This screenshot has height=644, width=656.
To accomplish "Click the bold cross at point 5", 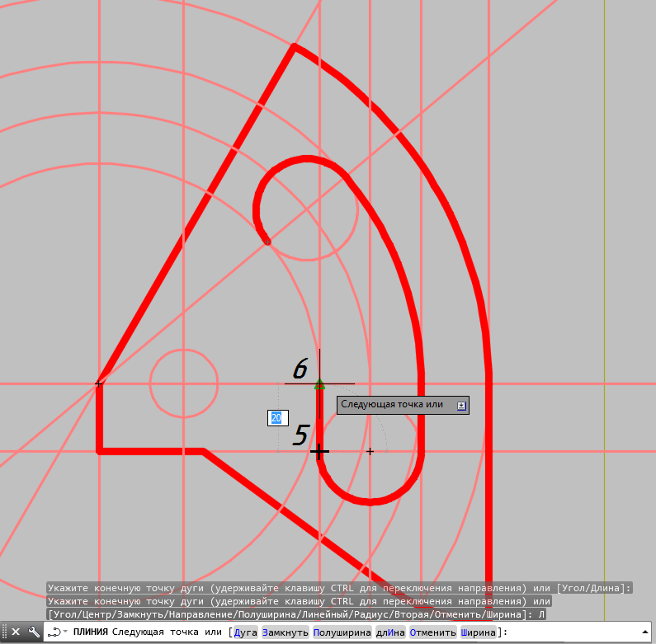I will pos(319,451).
